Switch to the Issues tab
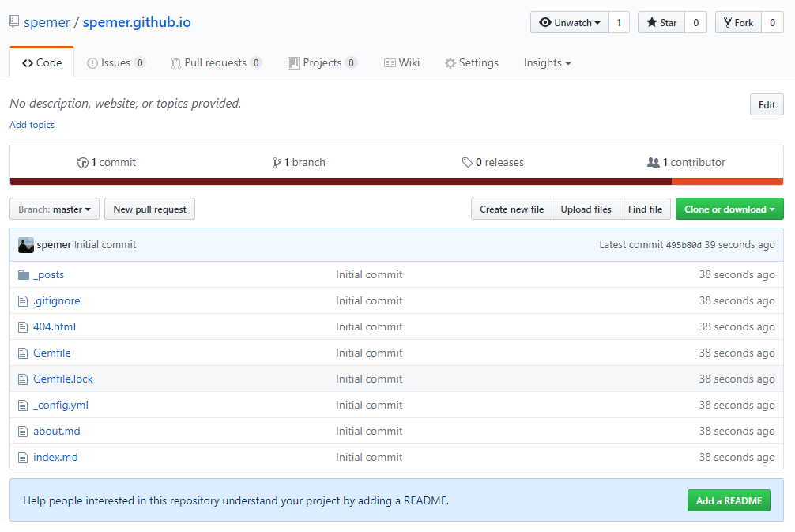This screenshot has height=532, width=795. [116, 63]
